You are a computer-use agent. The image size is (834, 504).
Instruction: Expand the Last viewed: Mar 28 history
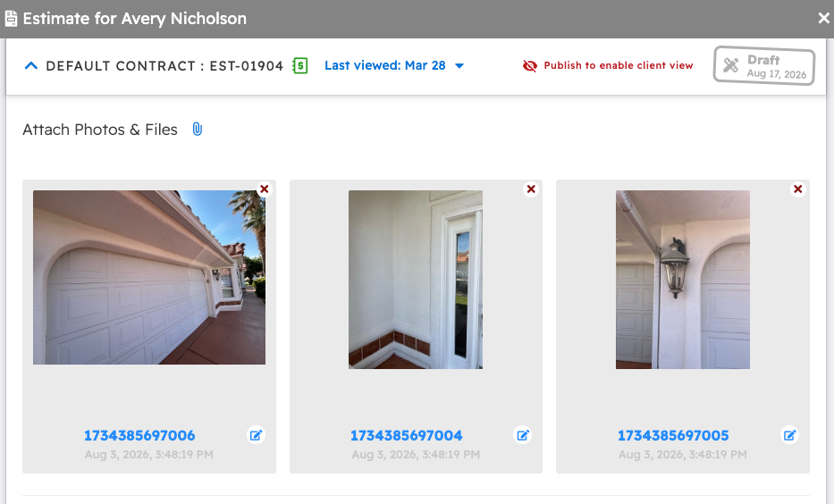click(x=385, y=65)
